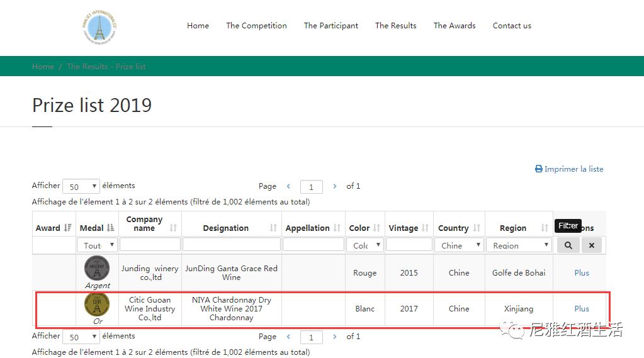
Task: Change the top Afficher entries count dropdown
Action: point(81,186)
